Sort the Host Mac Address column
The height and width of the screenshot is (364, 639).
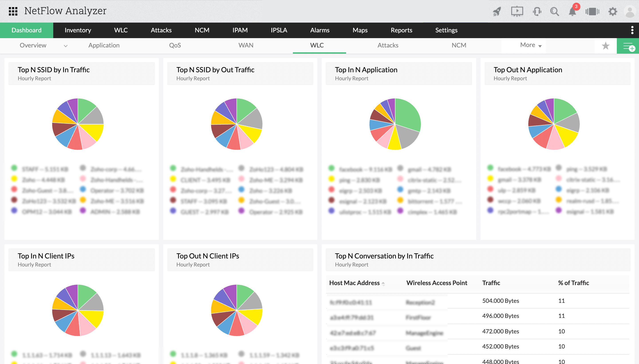pyautogui.click(x=383, y=283)
